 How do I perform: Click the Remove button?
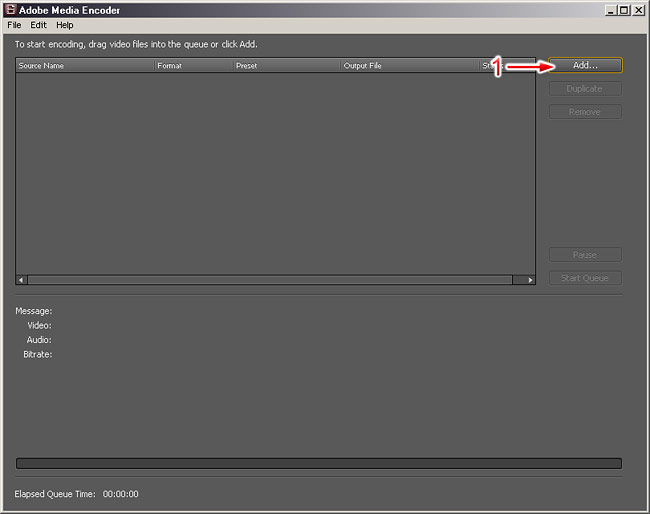(x=585, y=112)
